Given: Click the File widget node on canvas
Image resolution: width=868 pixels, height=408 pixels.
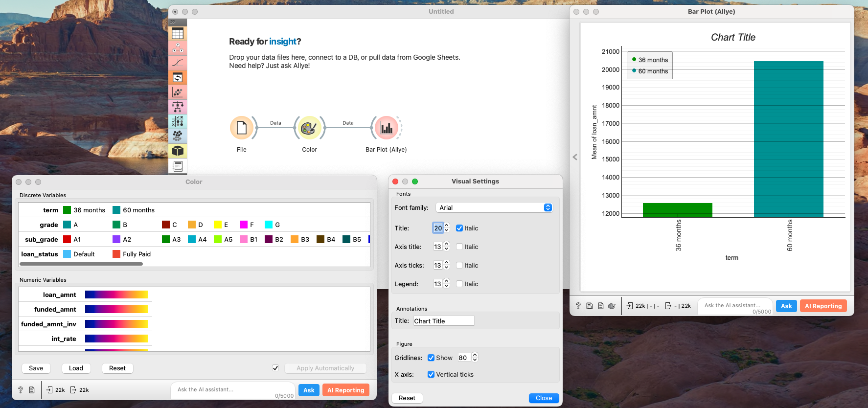Looking at the screenshot, I should click(241, 128).
